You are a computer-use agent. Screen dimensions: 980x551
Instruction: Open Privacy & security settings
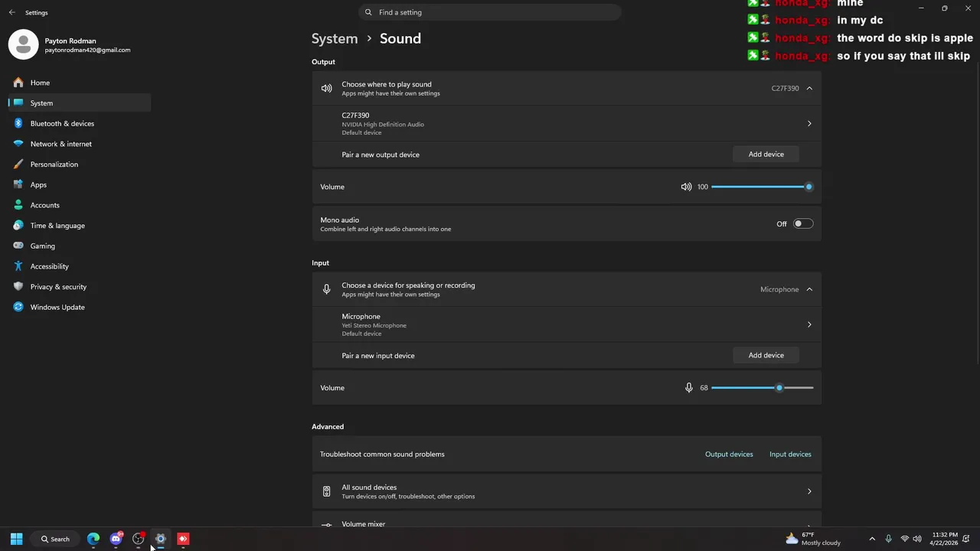click(80, 287)
